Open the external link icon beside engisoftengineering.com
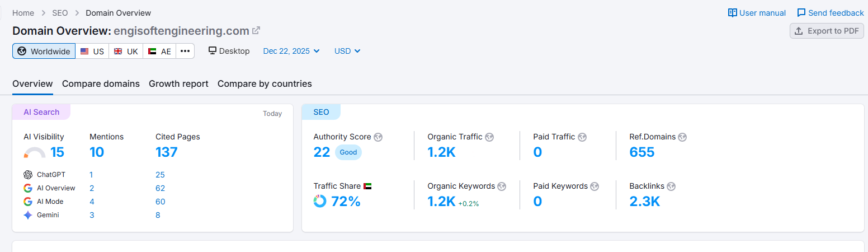Image resolution: width=868 pixels, height=252 pixels. click(256, 30)
